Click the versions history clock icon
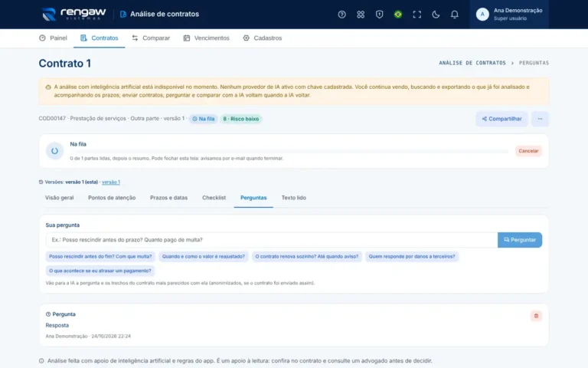Screen dimensions: 588x368 pos(41,182)
